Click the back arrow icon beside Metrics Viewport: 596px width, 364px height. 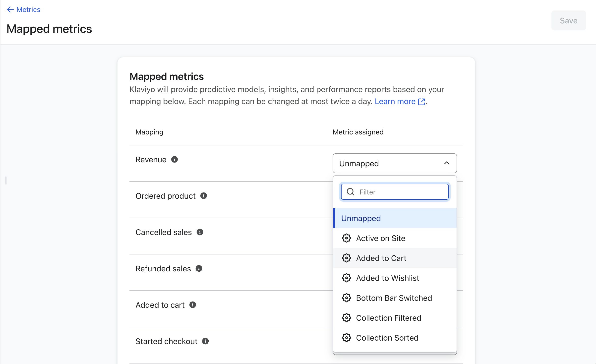[x=10, y=9]
